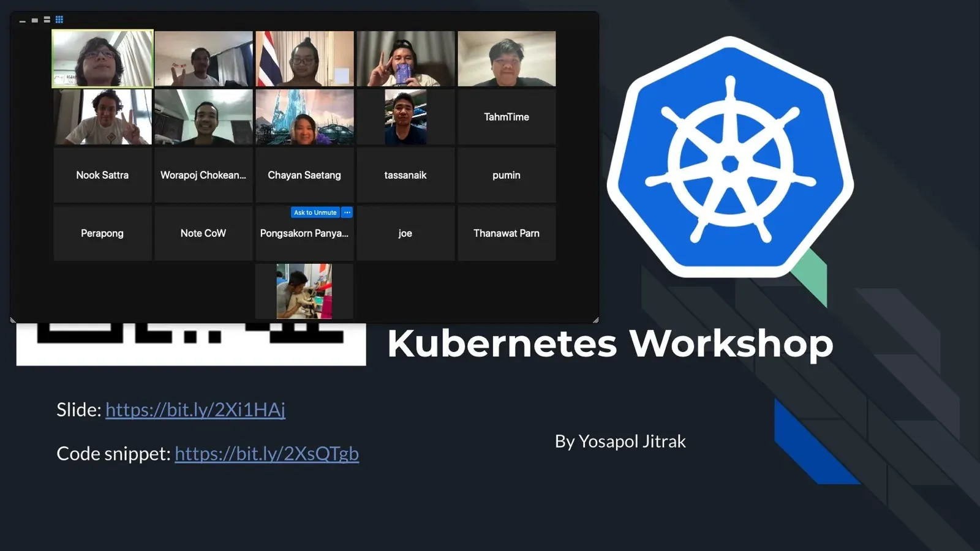The width and height of the screenshot is (980, 551).
Task: Select the pumin participant tile
Action: coord(507,175)
